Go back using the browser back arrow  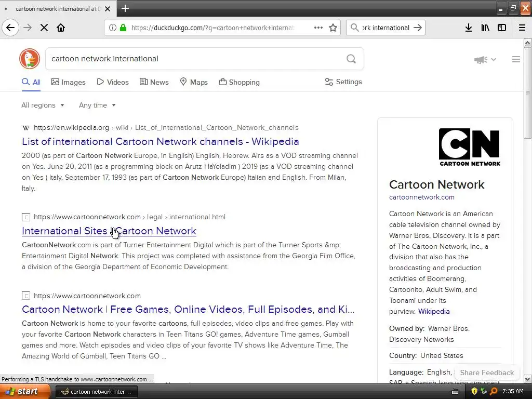(x=10, y=28)
